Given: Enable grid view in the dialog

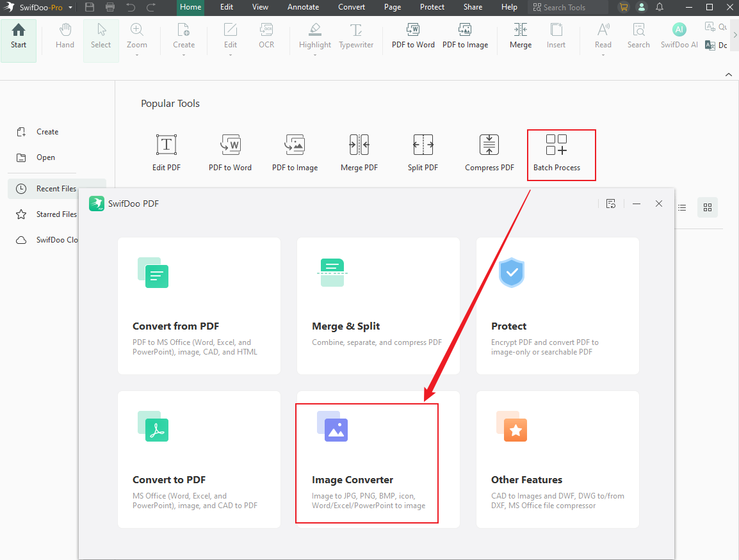Looking at the screenshot, I should pos(707,207).
